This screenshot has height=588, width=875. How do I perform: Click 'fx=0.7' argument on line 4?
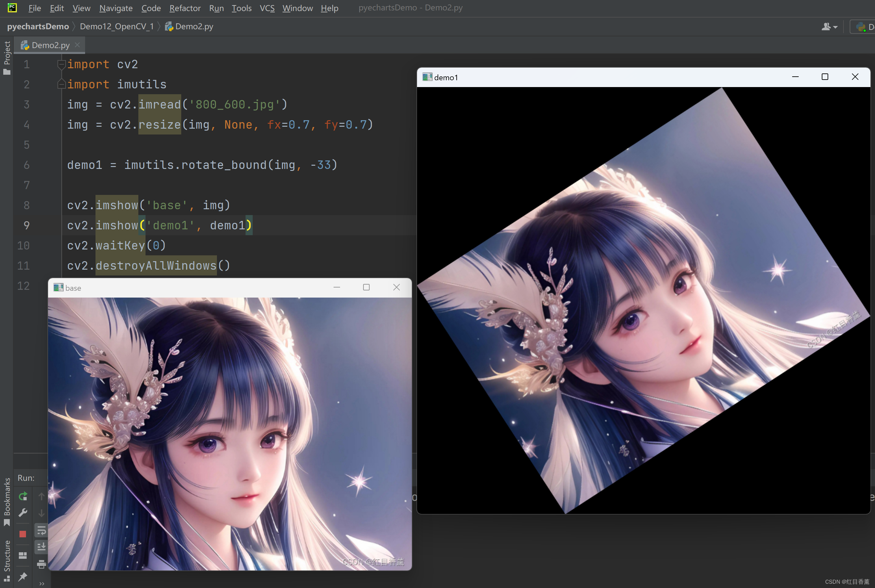point(288,125)
